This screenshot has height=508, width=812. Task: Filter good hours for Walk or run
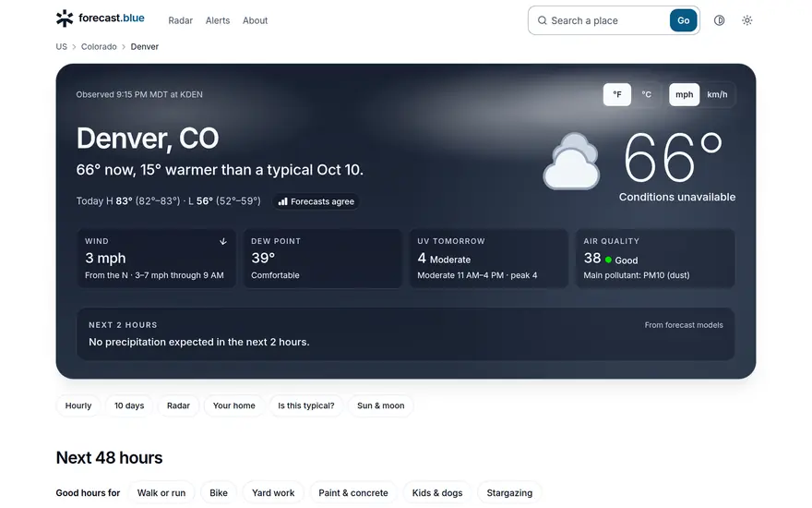pyautogui.click(x=161, y=493)
